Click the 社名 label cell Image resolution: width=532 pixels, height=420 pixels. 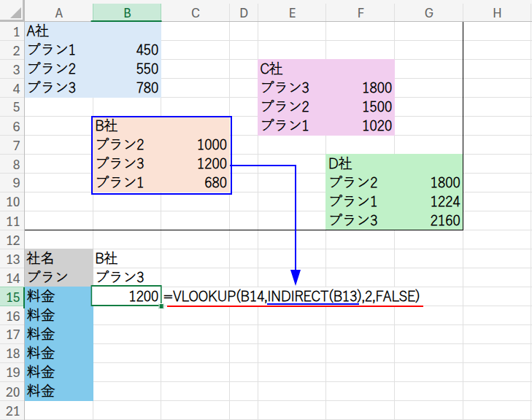pos(58,259)
